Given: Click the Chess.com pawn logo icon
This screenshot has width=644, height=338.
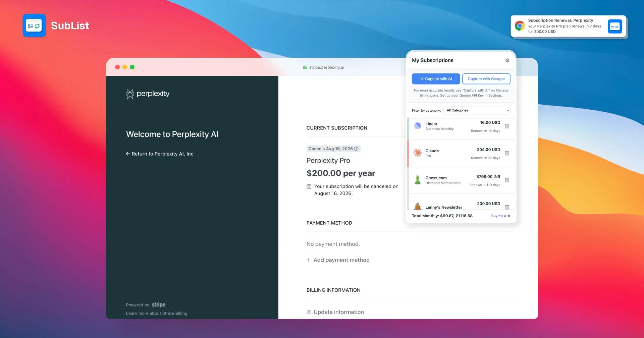Looking at the screenshot, I should [x=418, y=180].
